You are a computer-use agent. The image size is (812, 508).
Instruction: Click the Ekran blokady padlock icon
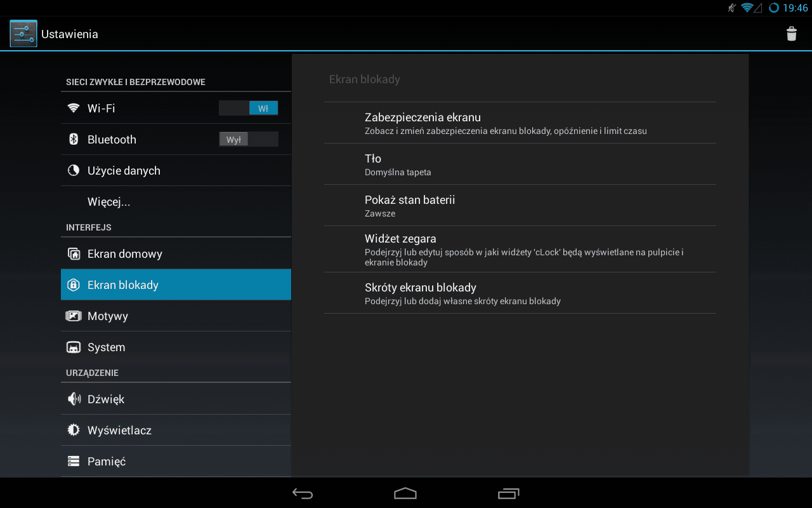(x=74, y=284)
